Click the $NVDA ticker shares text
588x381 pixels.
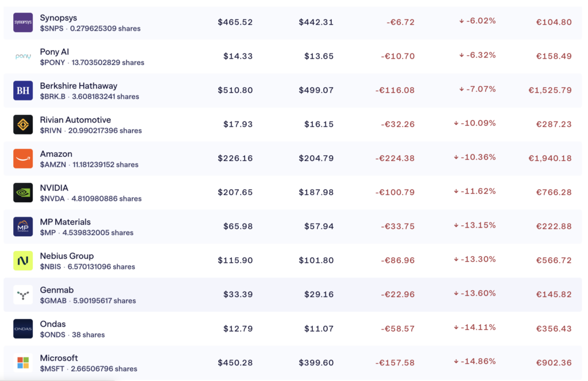point(91,199)
